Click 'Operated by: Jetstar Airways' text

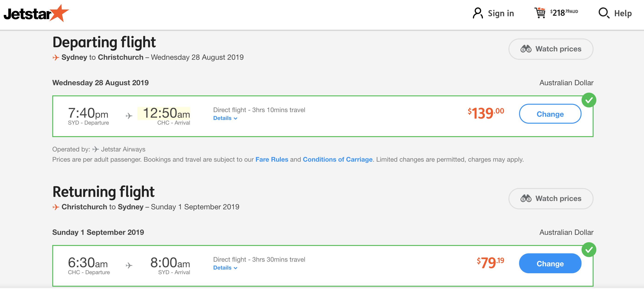click(x=99, y=150)
